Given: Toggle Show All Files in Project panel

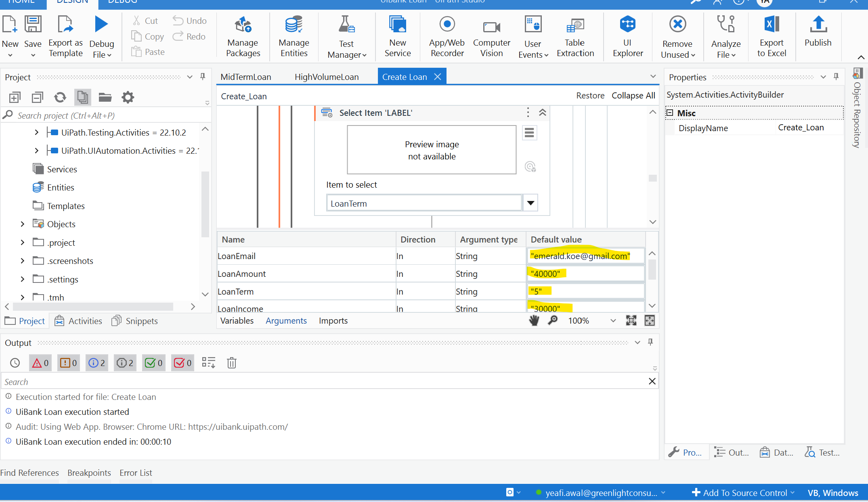Looking at the screenshot, I should (83, 97).
